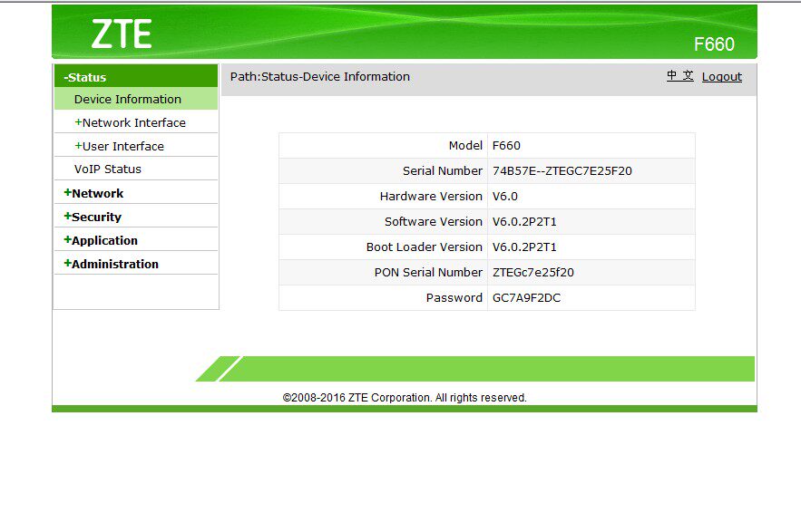This screenshot has height=532, width=801.
Task: Select Hardware Version value V6.0
Action: pos(505,196)
